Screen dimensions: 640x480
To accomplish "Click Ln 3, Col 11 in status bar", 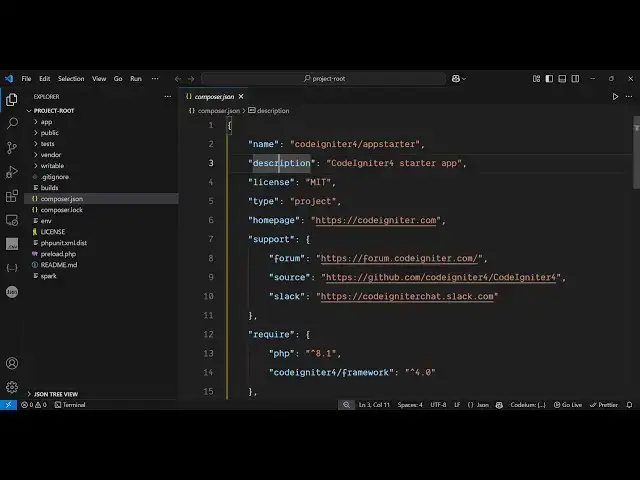I will click(374, 405).
